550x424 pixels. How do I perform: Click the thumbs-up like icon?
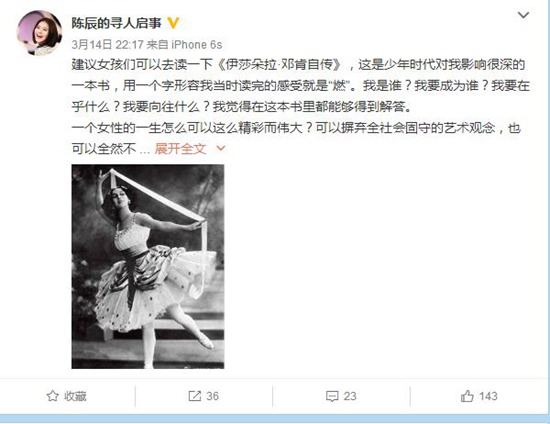(467, 396)
